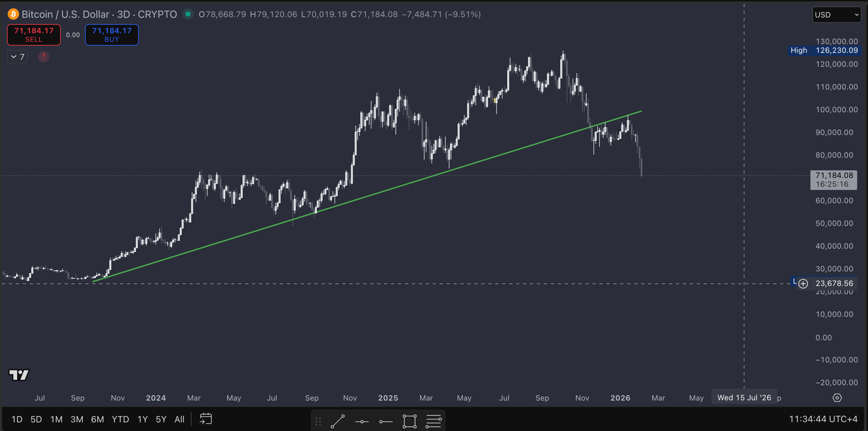Image resolution: width=868 pixels, height=431 pixels.
Task: Open the go to date calendar
Action: [206, 419]
